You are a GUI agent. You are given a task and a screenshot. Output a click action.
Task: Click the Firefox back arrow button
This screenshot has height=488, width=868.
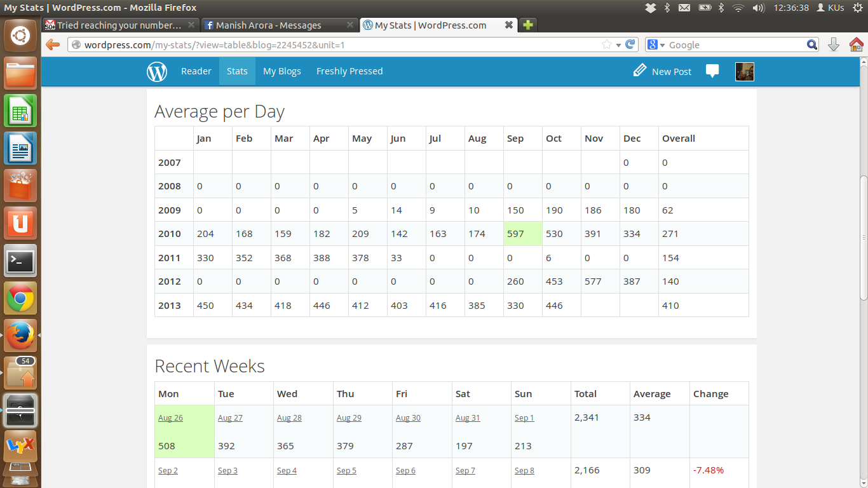[53, 44]
